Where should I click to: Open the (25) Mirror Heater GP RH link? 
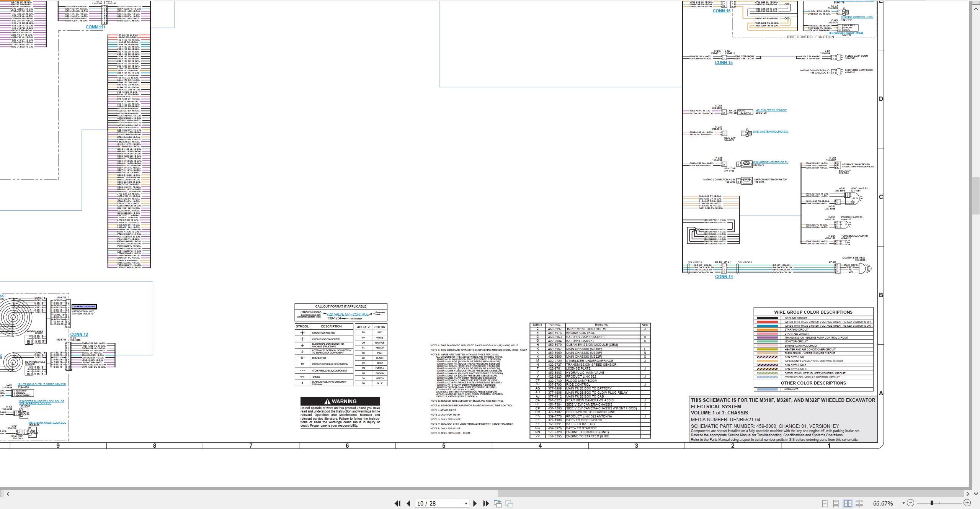tap(770, 162)
